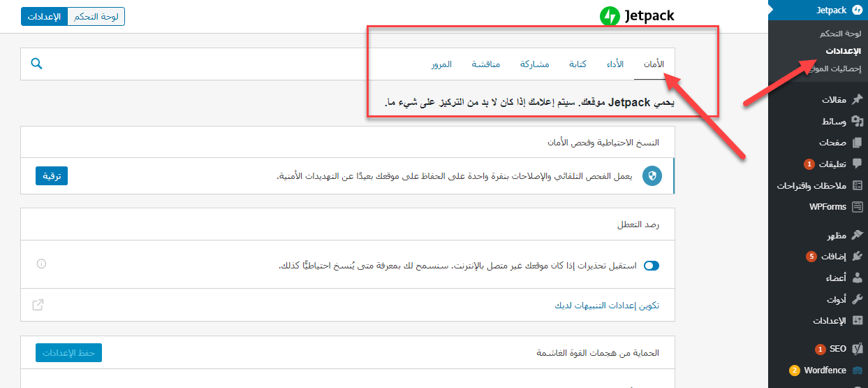Open تكوين إعدادات التنبيهات لديك link

[607, 306]
